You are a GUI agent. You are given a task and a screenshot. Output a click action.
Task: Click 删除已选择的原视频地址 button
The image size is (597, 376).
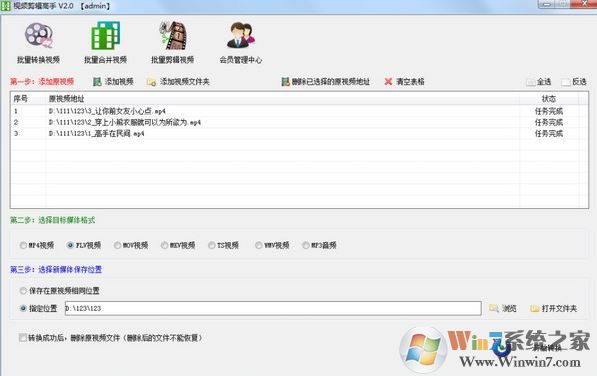(x=325, y=81)
